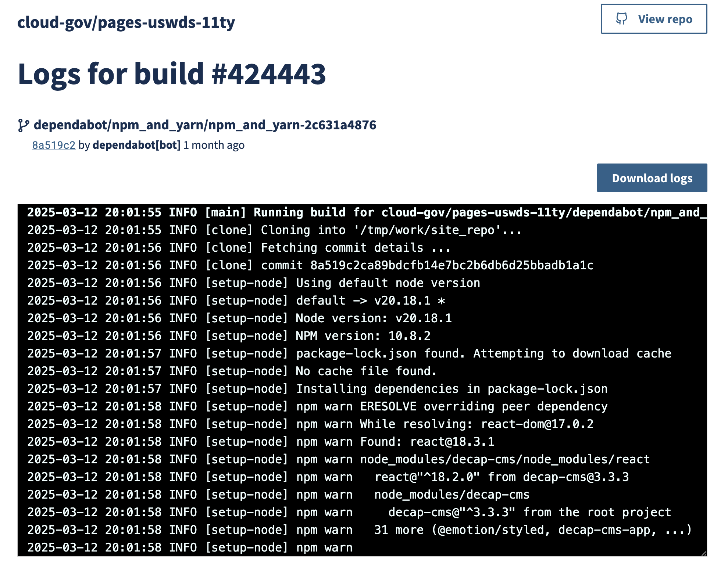The width and height of the screenshot is (728, 571).
Task: Select the Installing dependencies in package-lock.json line
Action: tap(317, 389)
